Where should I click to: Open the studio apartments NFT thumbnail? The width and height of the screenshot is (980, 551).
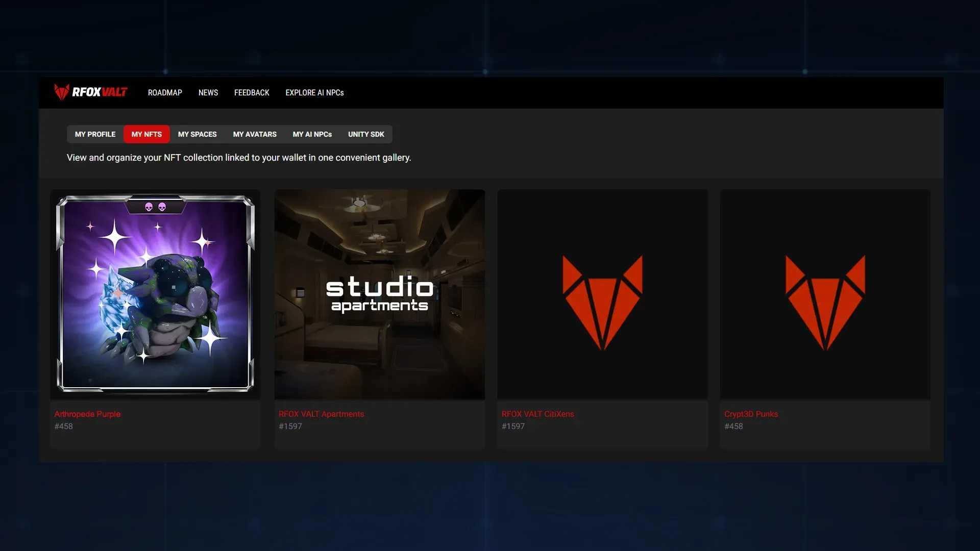point(379,294)
